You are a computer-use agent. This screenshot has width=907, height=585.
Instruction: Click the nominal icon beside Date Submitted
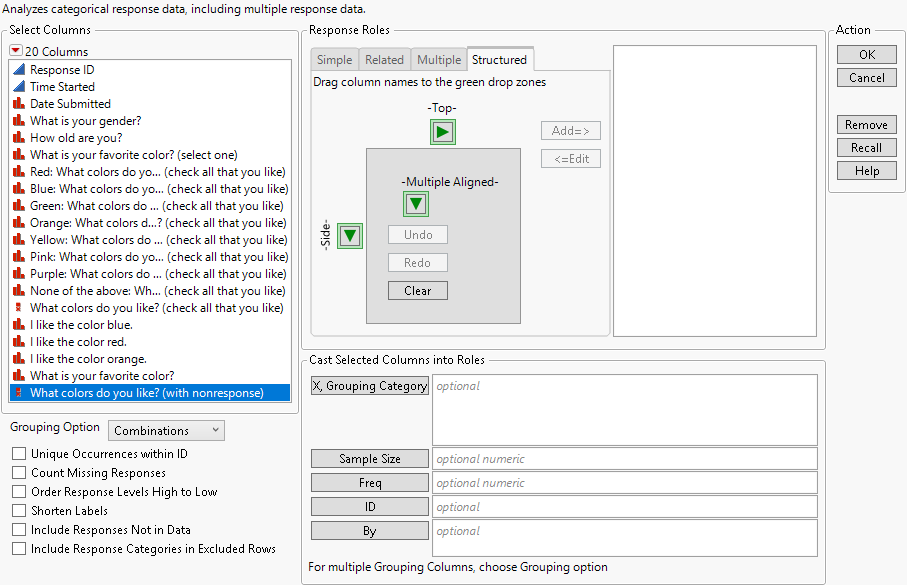point(21,103)
